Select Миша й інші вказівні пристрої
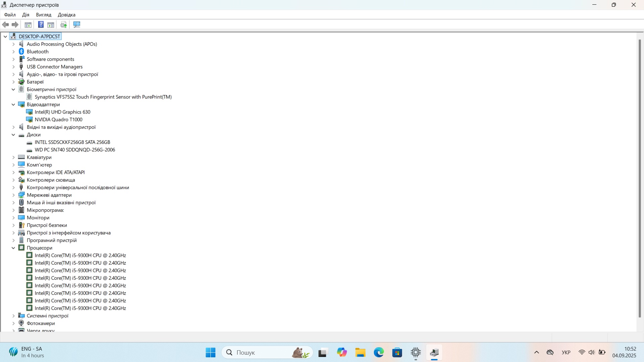Screen dimensions: 644x362 pyautogui.click(x=61, y=202)
